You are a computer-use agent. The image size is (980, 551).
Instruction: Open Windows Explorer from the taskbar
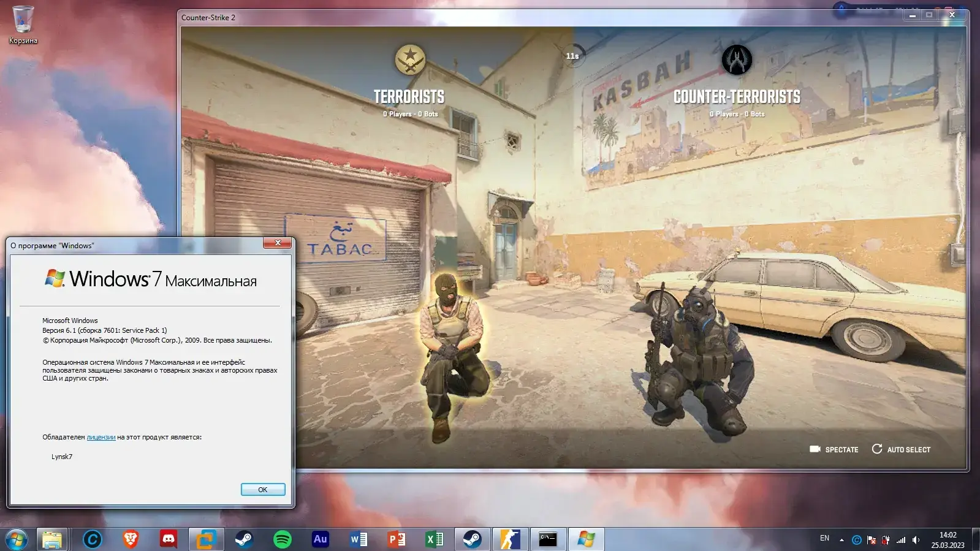tap(52, 539)
